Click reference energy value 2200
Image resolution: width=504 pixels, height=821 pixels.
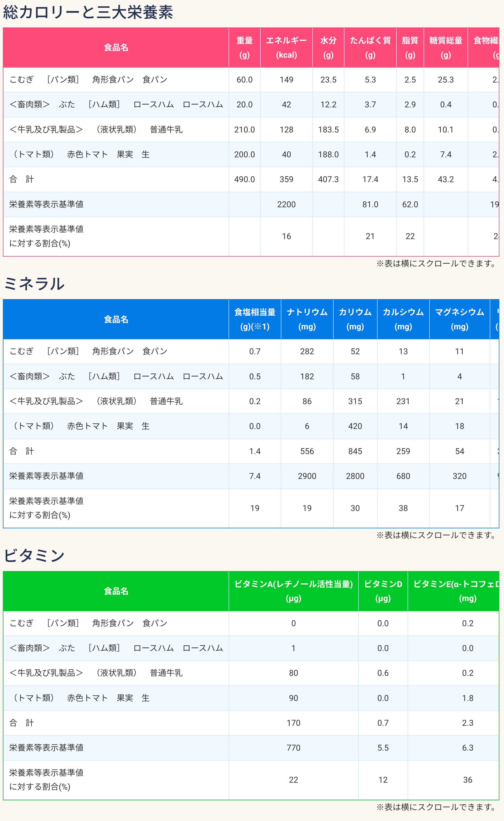(x=286, y=204)
